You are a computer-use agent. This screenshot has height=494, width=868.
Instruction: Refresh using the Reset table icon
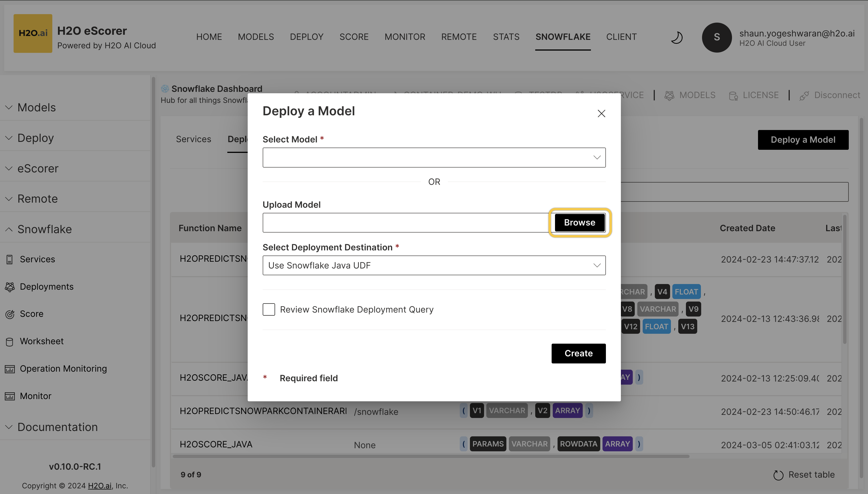coord(778,475)
